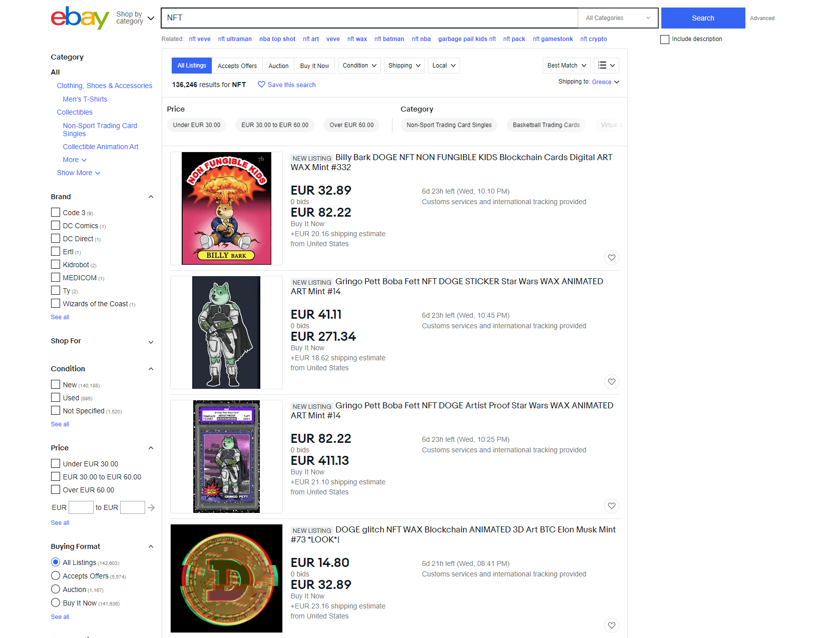
Task: Switch to the Accepts Offers tab
Action: 237,66
